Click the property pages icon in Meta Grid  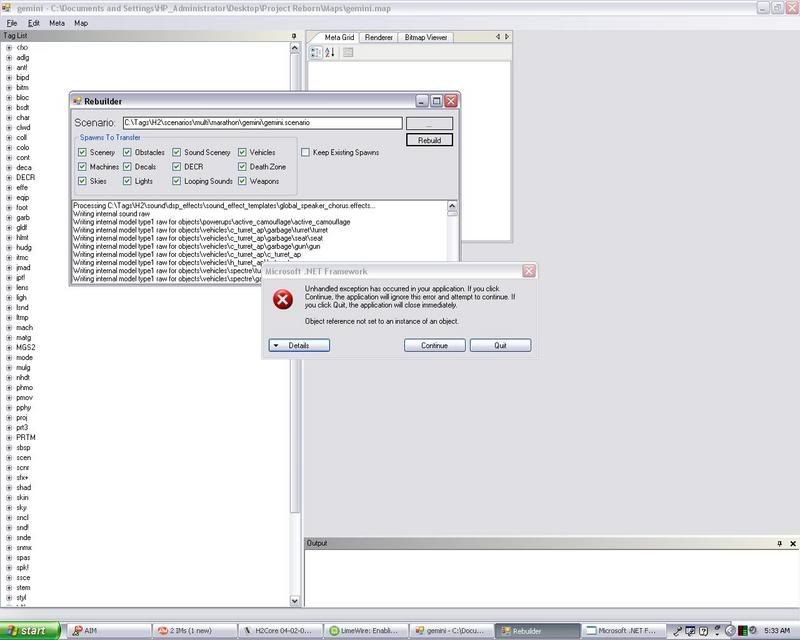[348, 53]
